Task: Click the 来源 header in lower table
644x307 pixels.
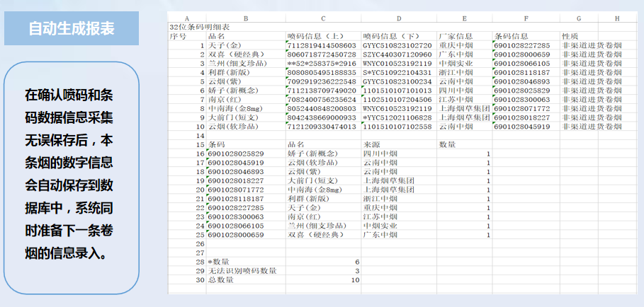Action: (x=372, y=144)
